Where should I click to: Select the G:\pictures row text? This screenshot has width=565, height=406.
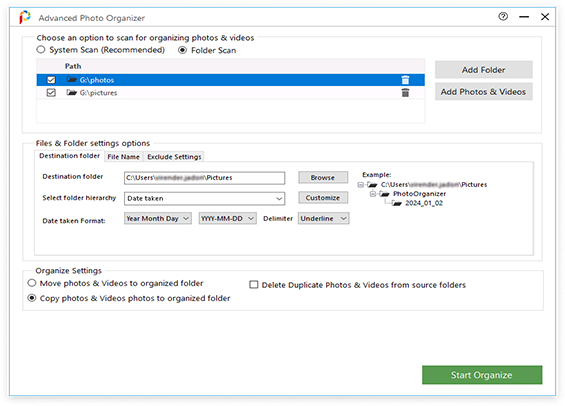(98, 93)
